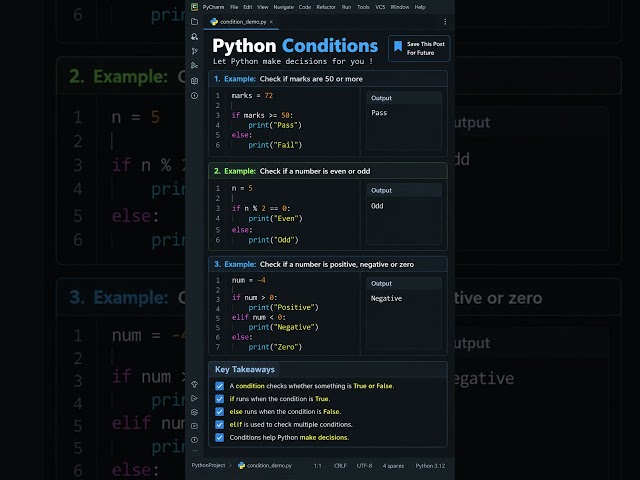The height and width of the screenshot is (480, 640).
Task: Open the Refactor menu
Action: [326, 7]
